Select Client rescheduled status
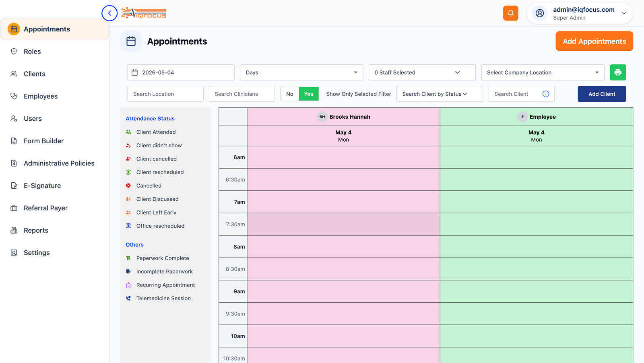This screenshot has height=363, width=644. 160,172
